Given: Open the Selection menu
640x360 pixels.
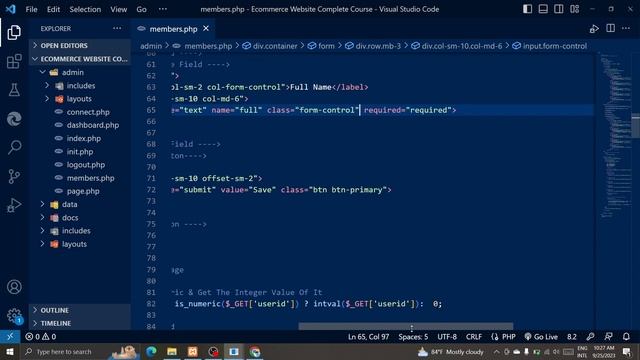Looking at the screenshot, I should [85, 9].
